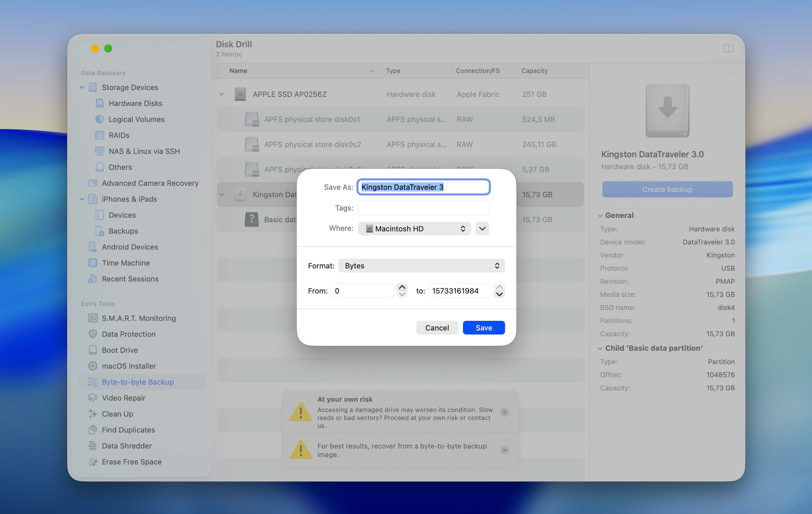Open S.M.A.R.T. Monitoring tool icon

(93, 318)
